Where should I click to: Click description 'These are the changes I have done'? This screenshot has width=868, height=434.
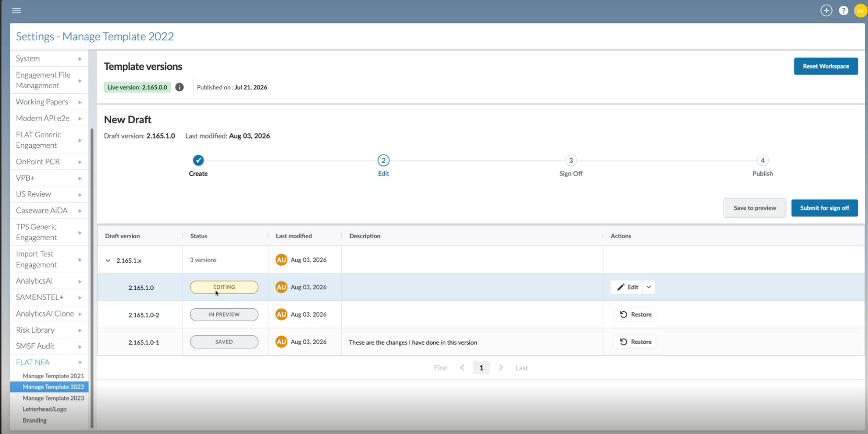pos(413,343)
